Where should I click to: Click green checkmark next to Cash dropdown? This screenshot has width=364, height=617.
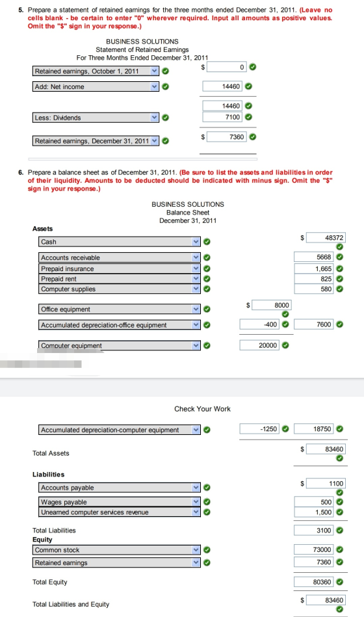(207, 242)
